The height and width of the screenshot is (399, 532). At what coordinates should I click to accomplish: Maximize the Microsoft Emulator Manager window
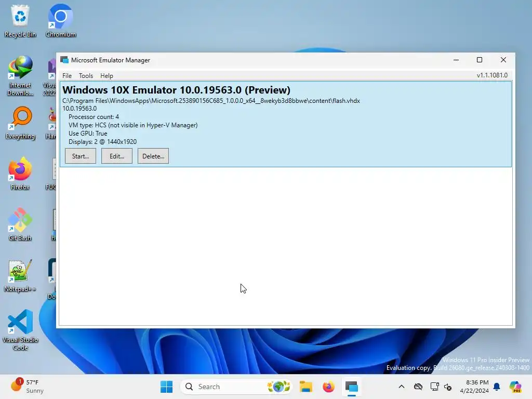(480, 60)
